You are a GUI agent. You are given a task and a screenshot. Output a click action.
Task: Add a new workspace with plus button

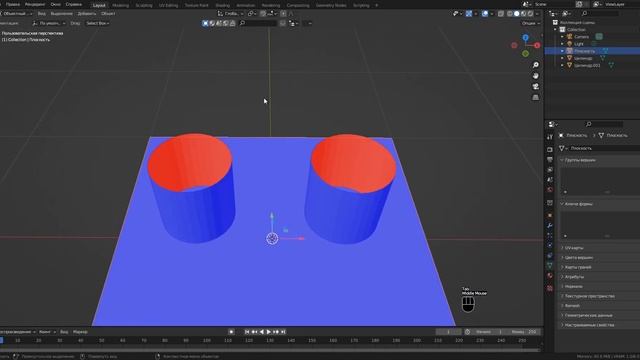click(376, 5)
